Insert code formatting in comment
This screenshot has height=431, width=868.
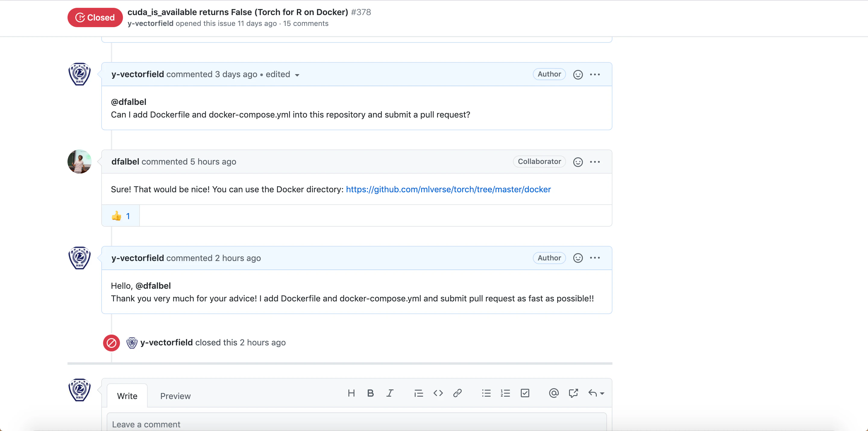(x=438, y=393)
